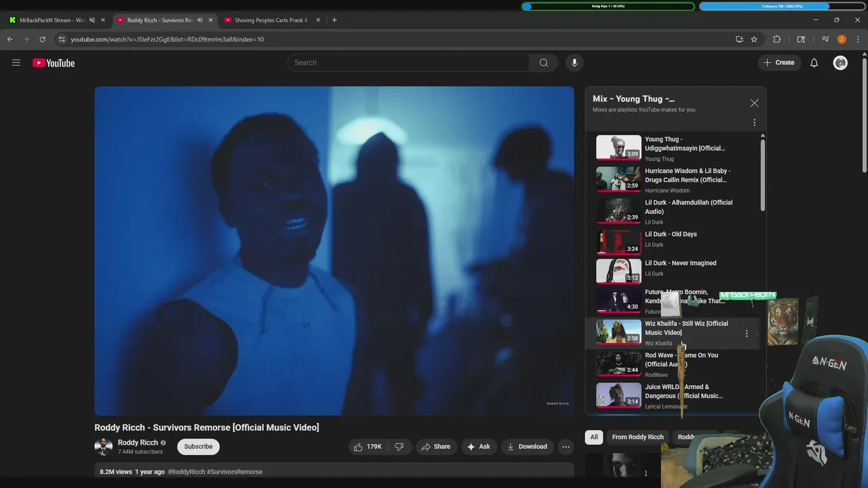This screenshot has height=488, width=868.
Task: Open the Create button menu
Action: 778,62
